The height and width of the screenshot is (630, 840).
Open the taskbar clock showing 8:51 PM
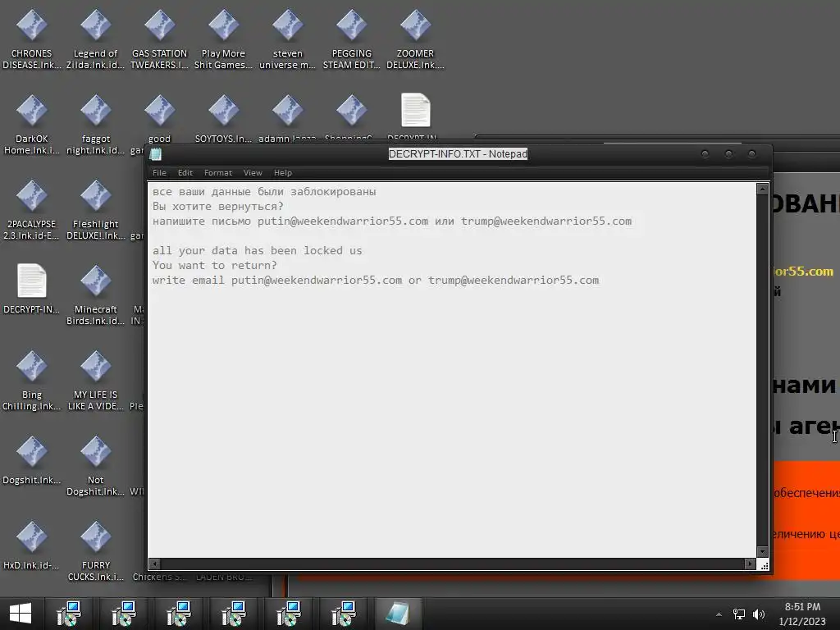click(802, 614)
